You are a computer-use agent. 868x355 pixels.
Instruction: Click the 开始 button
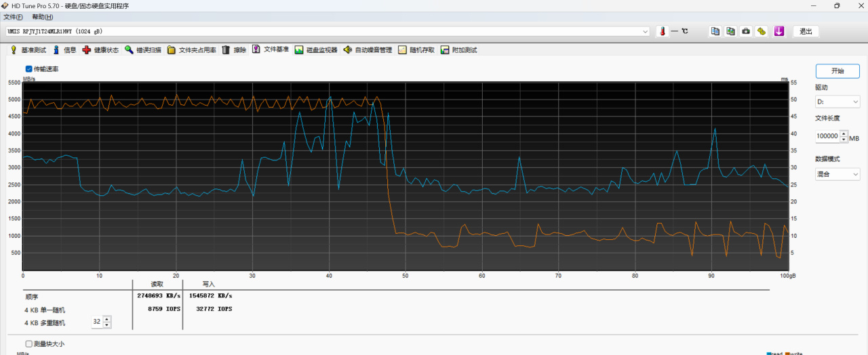tap(837, 71)
